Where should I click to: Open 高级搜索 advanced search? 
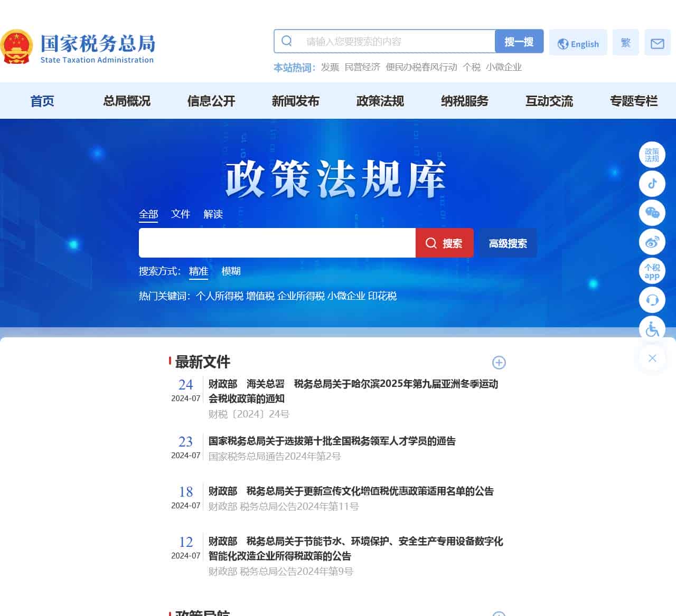508,243
